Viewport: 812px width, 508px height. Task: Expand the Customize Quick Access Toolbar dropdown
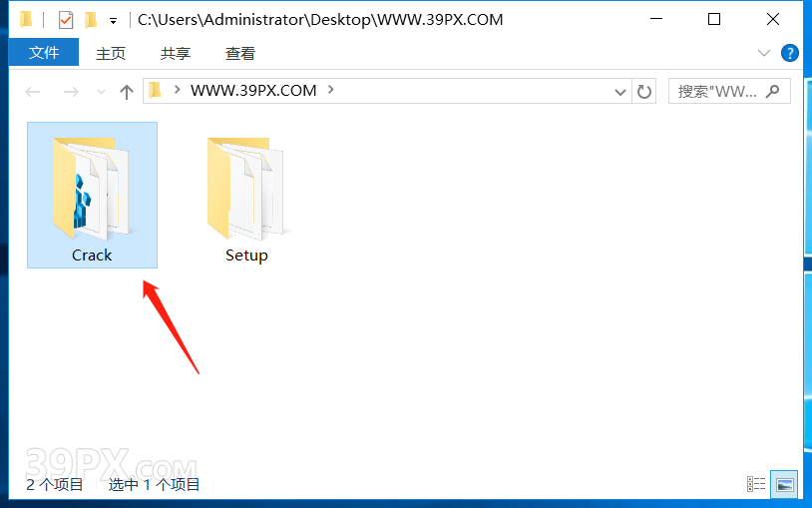pyautogui.click(x=113, y=21)
